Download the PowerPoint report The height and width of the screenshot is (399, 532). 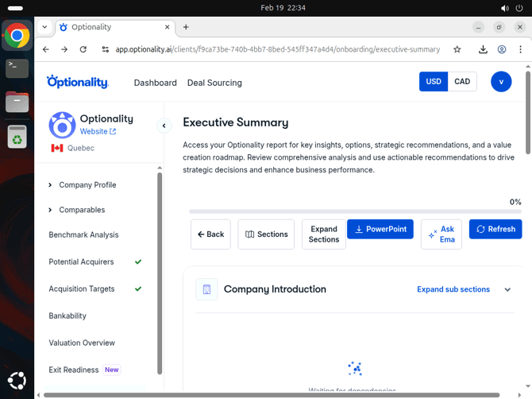pyautogui.click(x=380, y=229)
